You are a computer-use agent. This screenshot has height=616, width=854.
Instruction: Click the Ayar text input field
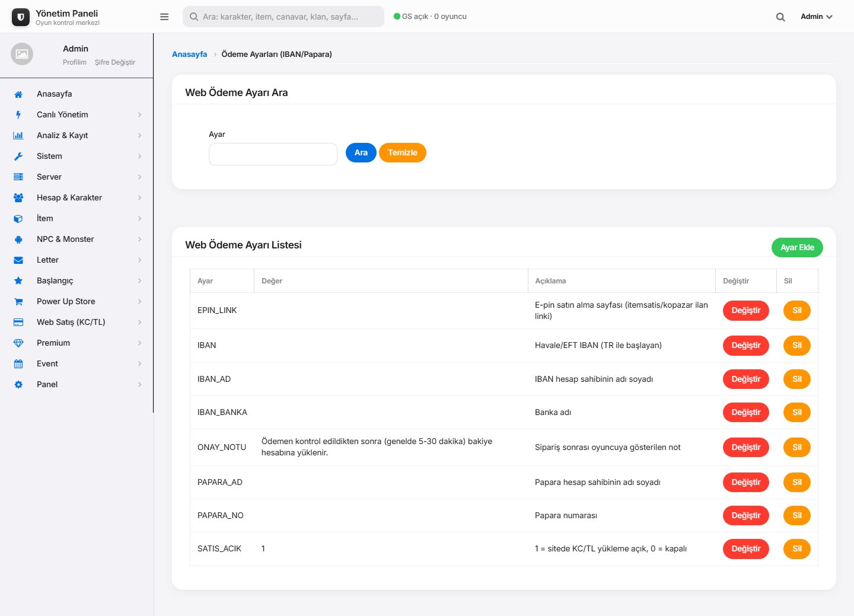tap(273, 154)
